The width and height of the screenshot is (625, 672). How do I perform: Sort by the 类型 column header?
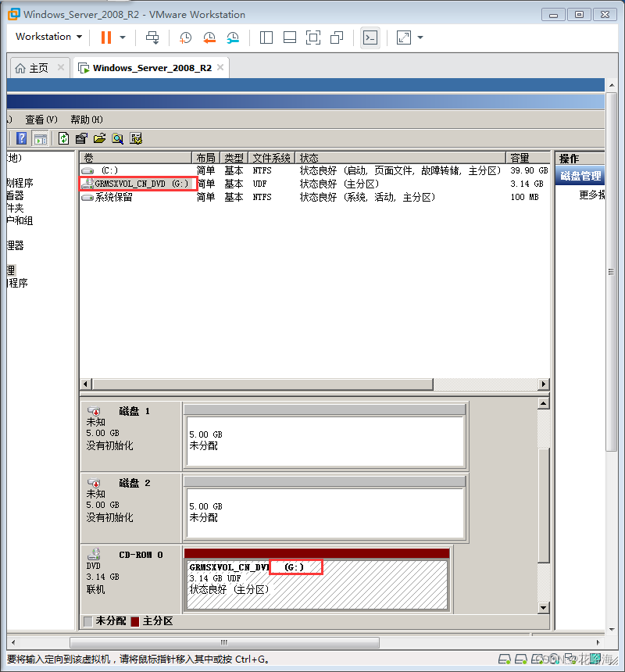click(x=234, y=158)
